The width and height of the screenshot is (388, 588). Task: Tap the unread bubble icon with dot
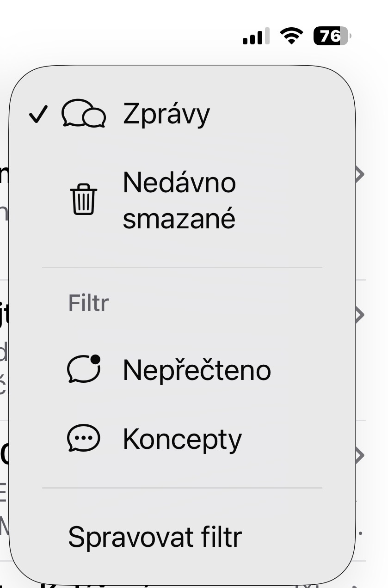click(x=84, y=369)
